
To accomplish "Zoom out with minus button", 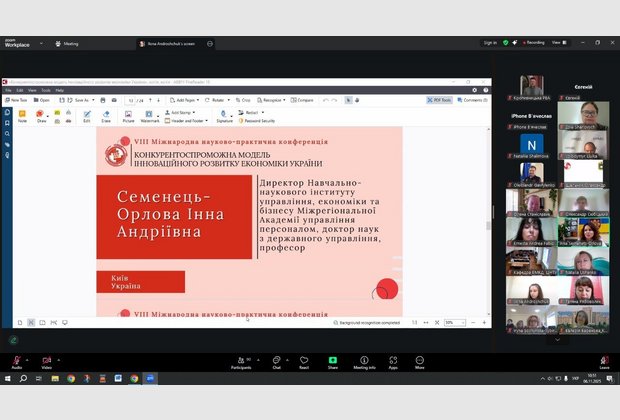I will [x=473, y=323].
